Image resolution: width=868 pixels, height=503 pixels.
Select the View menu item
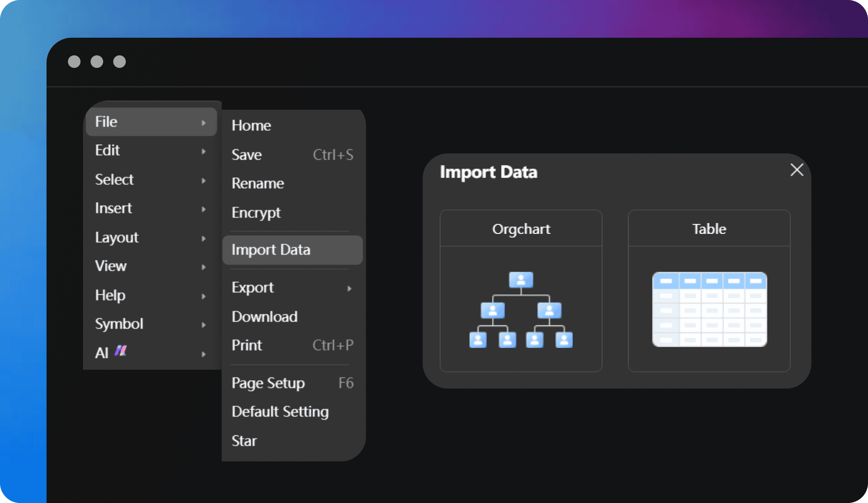tap(109, 266)
